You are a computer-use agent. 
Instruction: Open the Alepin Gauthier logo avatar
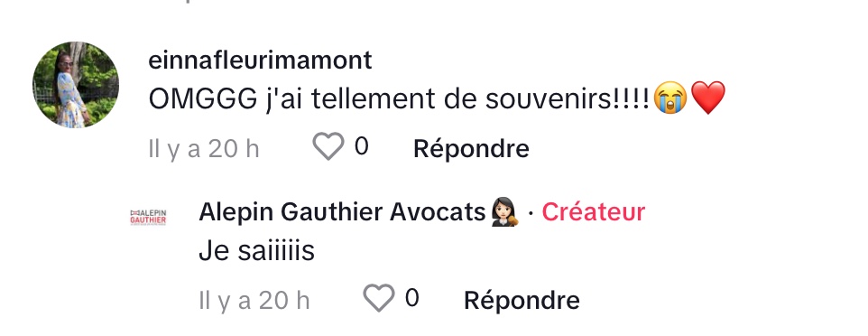pyautogui.click(x=148, y=218)
